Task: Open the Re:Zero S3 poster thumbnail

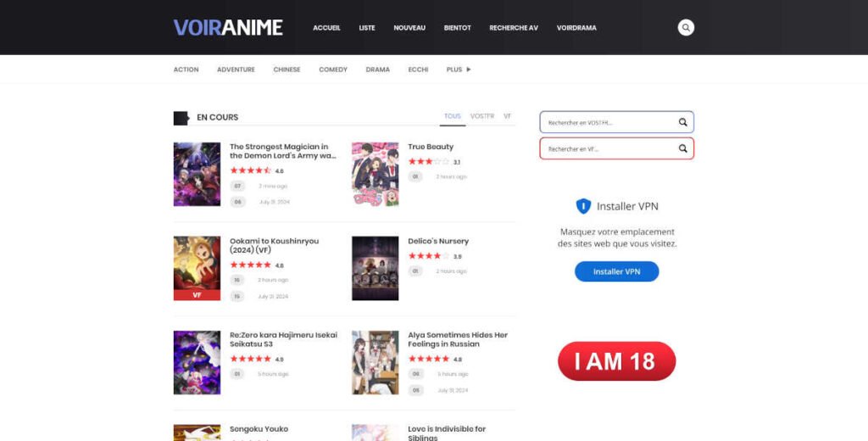Action: pos(197,363)
